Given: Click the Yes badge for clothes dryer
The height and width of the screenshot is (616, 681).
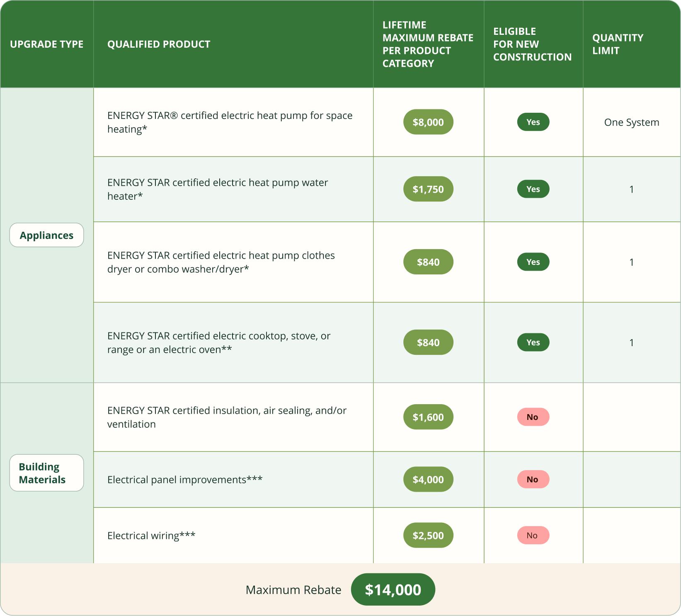Looking at the screenshot, I should click(x=533, y=262).
